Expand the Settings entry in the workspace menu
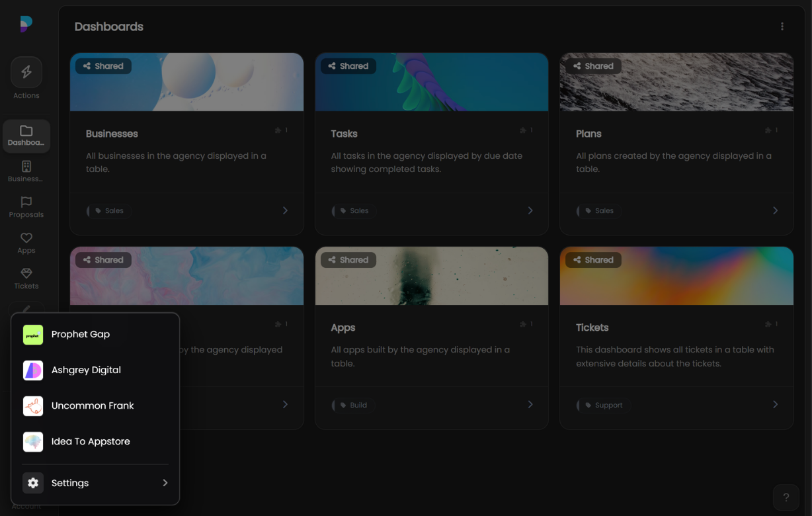The width and height of the screenshot is (812, 516). 71,483
